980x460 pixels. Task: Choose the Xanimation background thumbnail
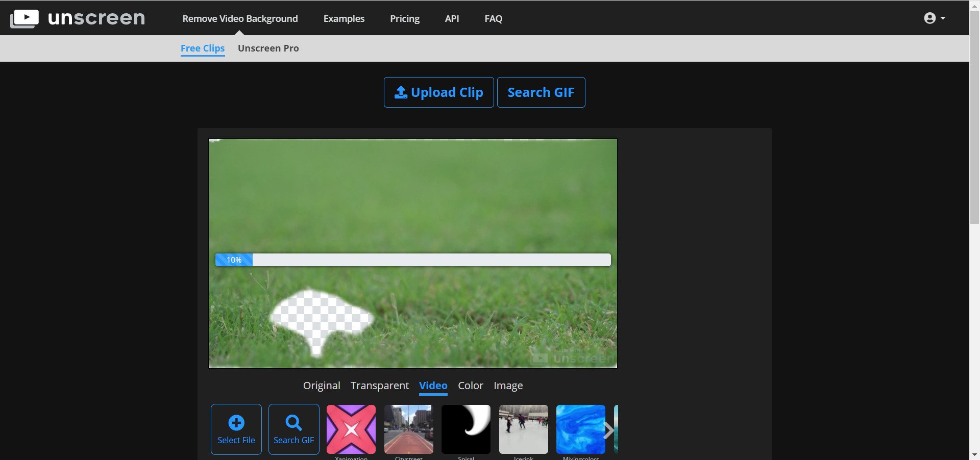[x=351, y=429]
